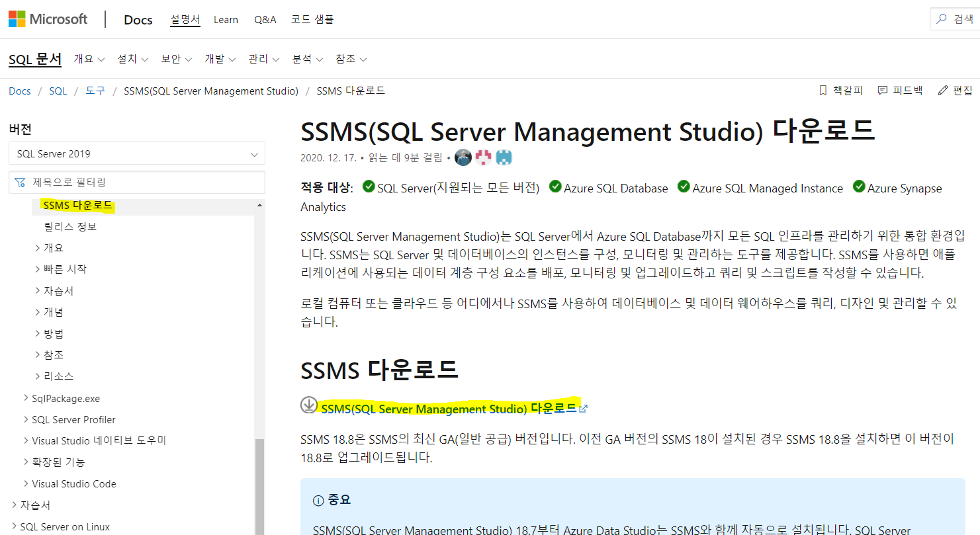Expand the SqlPackage.exe node
Image resolution: width=980 pixels, height=535 pixels.
(26, 398)
